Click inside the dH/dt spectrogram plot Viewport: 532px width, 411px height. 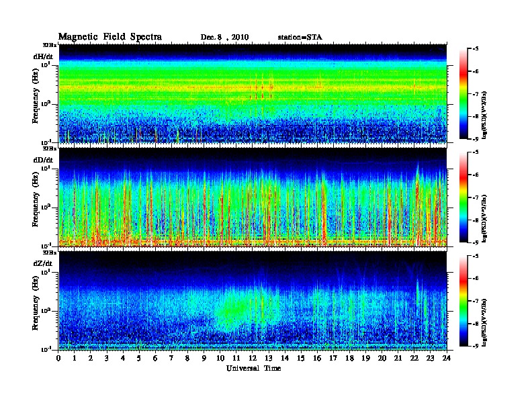[253, 93]
